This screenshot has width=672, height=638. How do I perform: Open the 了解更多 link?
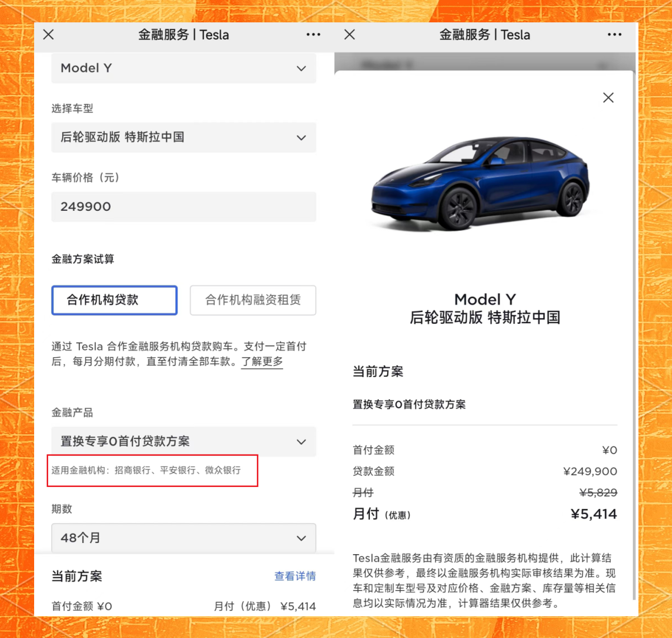[262, 362]
